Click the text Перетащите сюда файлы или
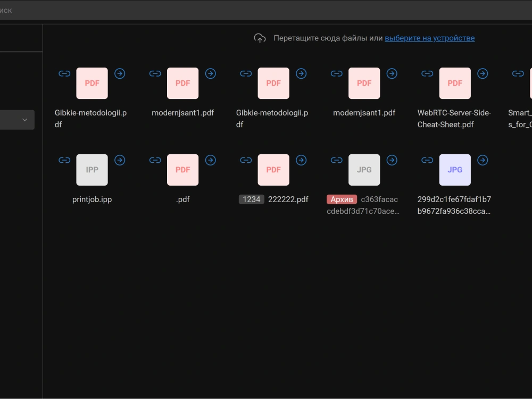Viewport: 532px width, 399px height. point(328,38)
